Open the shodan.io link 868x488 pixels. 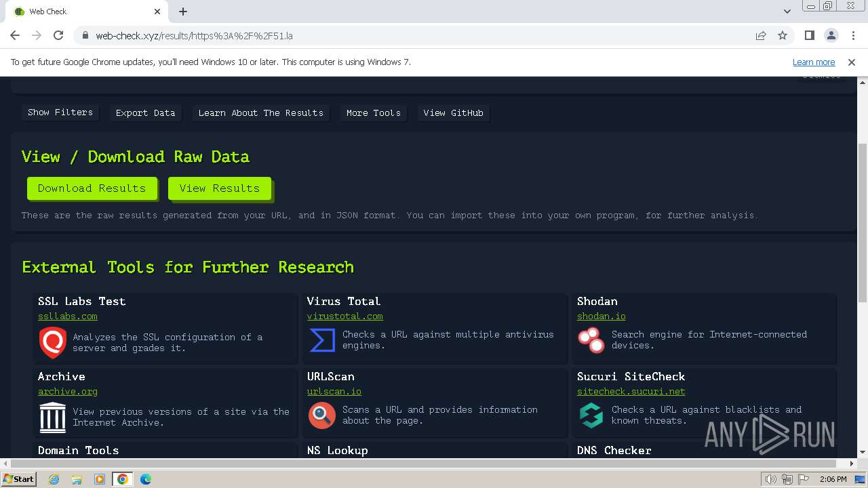(x=601, y=317)
